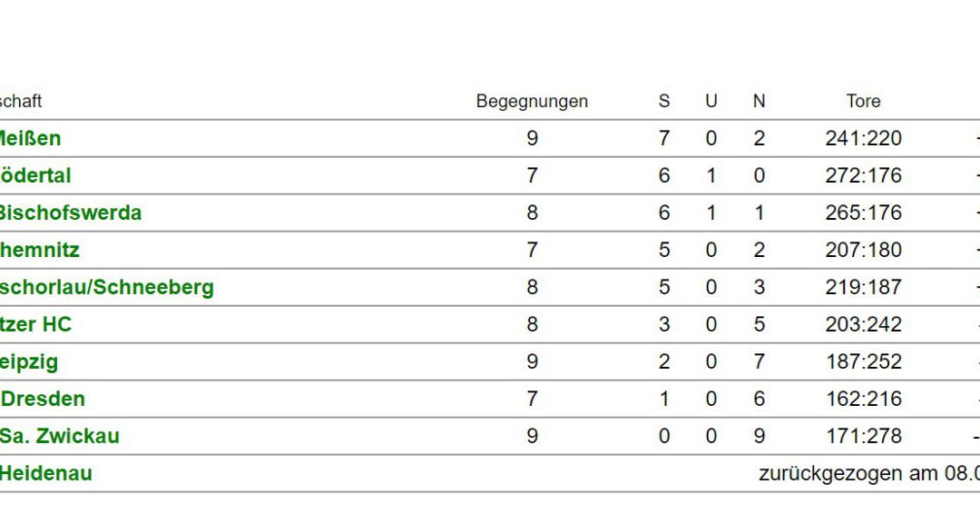The image size is (980, 514).
Task: Click the Heidenau team link
Action: click(45, 473)
